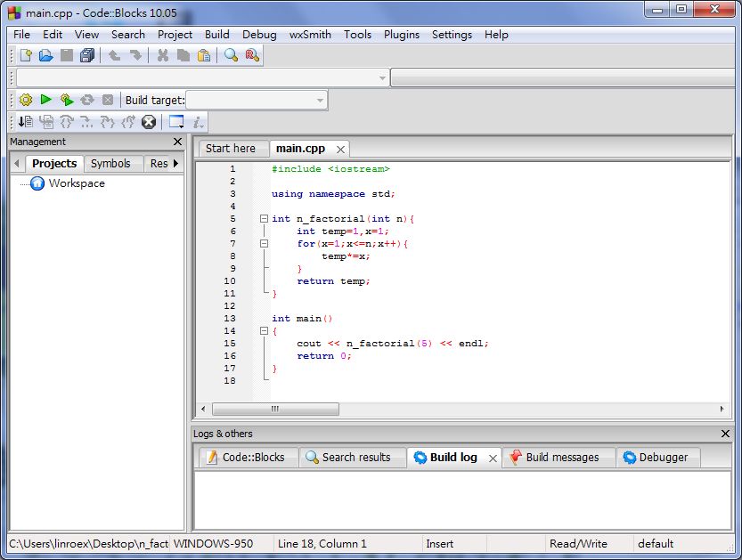This screenshot has width=742, height=560.
Task: Click the Copy icon in toolbar
Action: click(183, 56)
